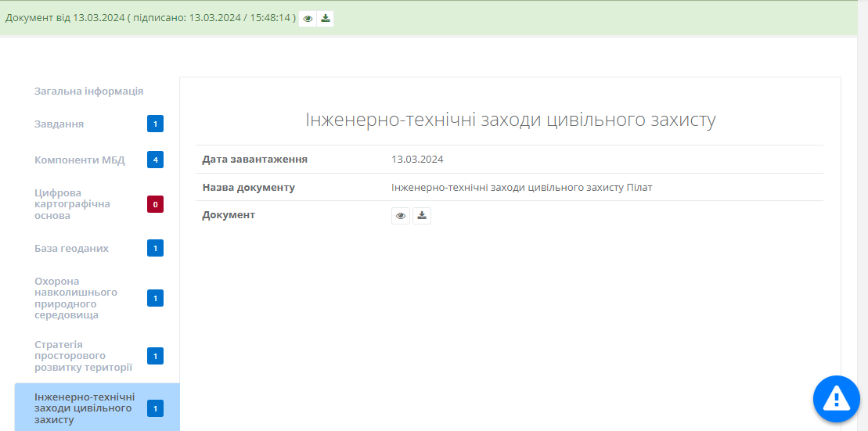Click the Компоненти МБД badge showing 4
The width and height of the screenshot is (868, 431).
pos(155,160)
